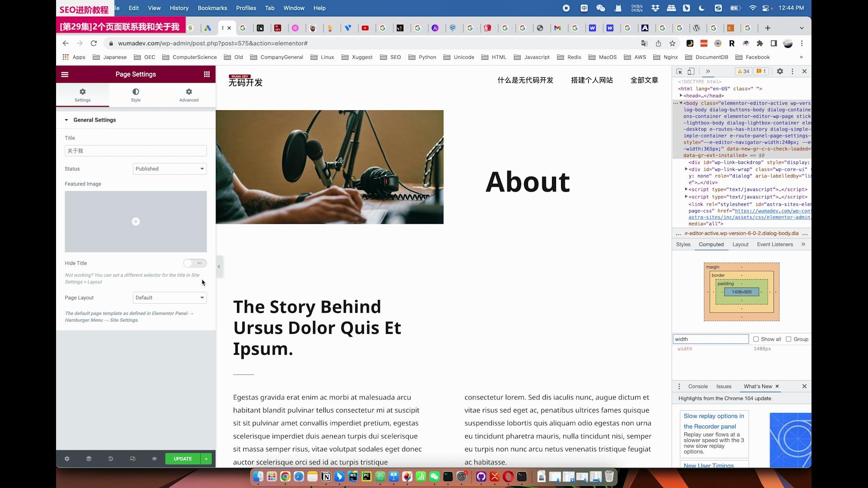
Task: Open the Page Layout dropdown
Action: [x=170, y=298]
